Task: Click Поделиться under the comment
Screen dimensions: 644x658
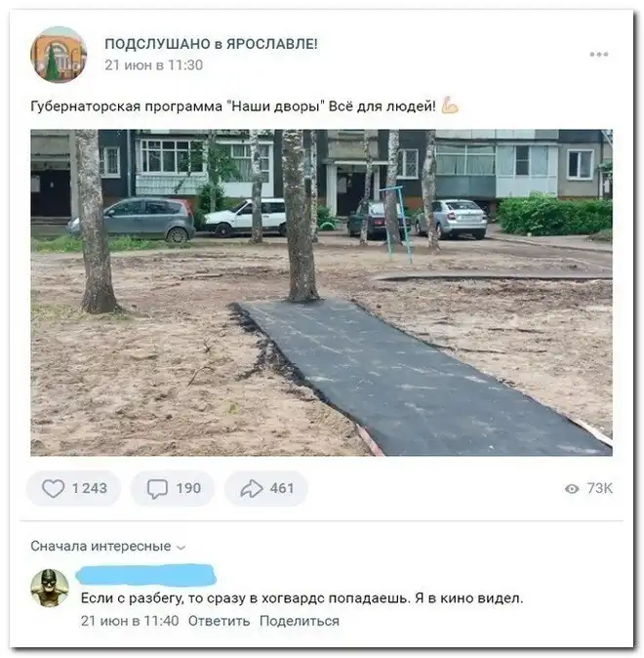Action: (x=300, y=621)
